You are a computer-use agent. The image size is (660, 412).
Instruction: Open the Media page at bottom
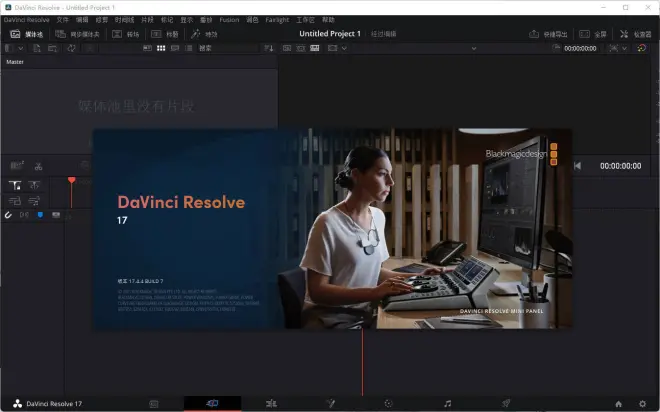[153, 403]
